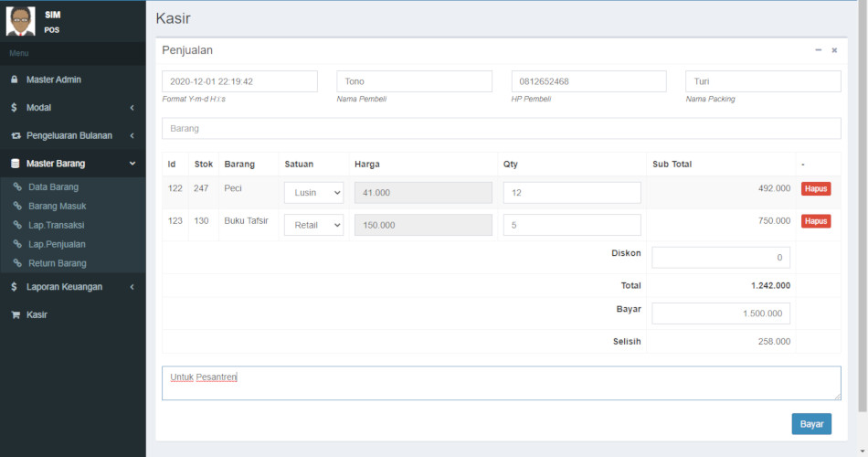The image size is (868, 457).
Task: Open the Satuan dropdown for Buku Tafsir
Action: pyautogui.click(x=313, y=225)
